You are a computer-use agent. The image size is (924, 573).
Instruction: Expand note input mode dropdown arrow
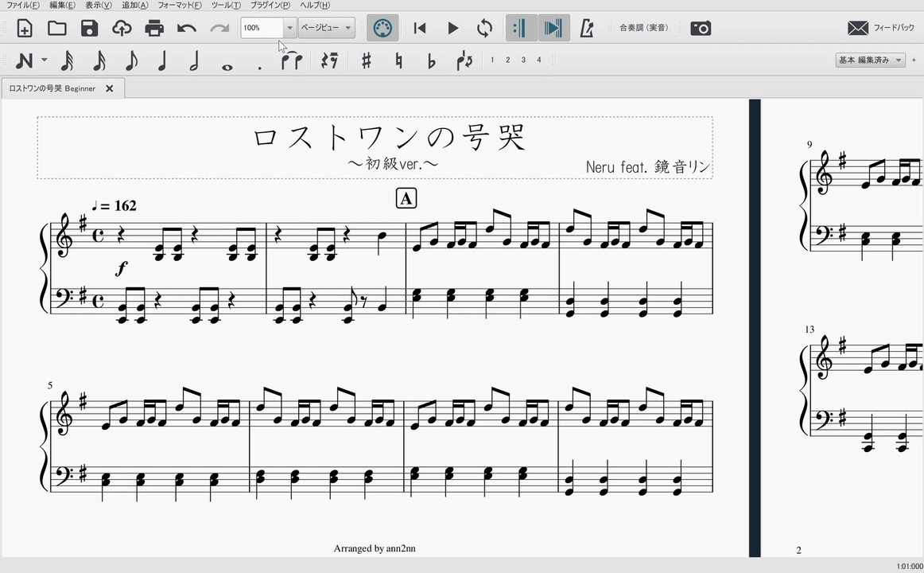45,60
